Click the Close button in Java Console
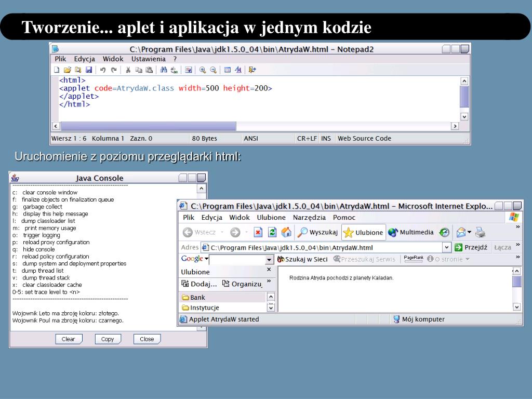 pos(147,339)
